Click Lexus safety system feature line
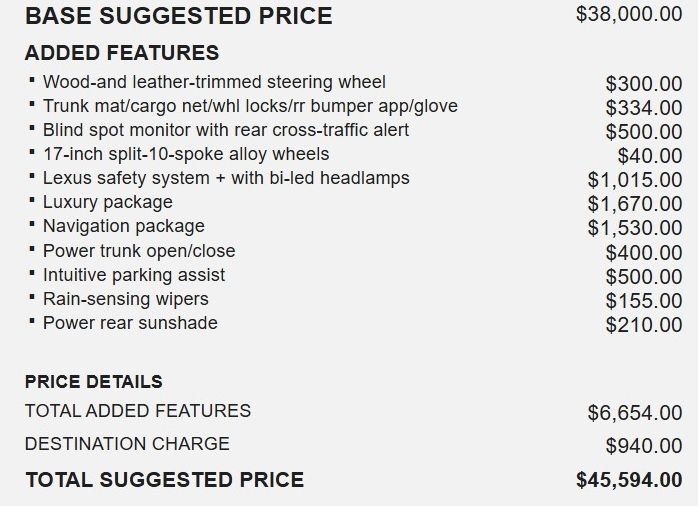 point(226,178)
